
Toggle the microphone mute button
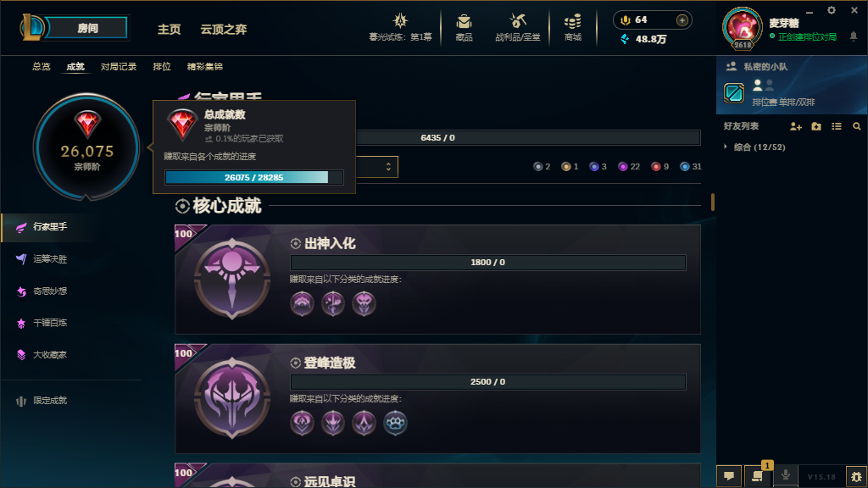[x=785, y=475]
